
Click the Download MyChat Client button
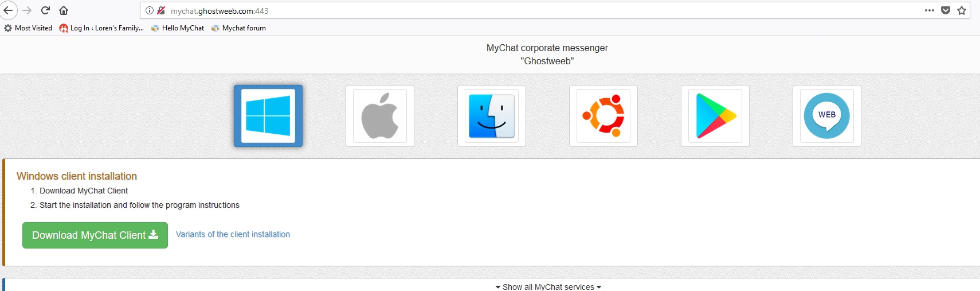click(95, 235)
